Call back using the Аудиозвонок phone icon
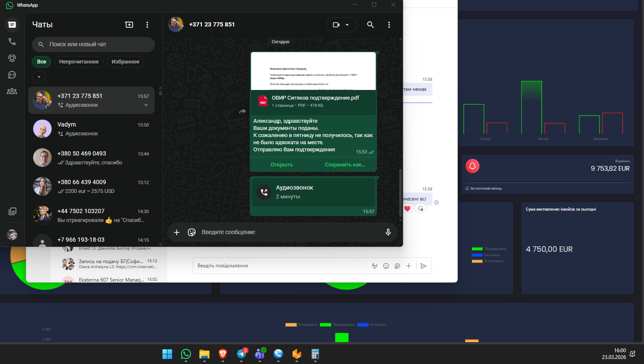 click(264, 192)
